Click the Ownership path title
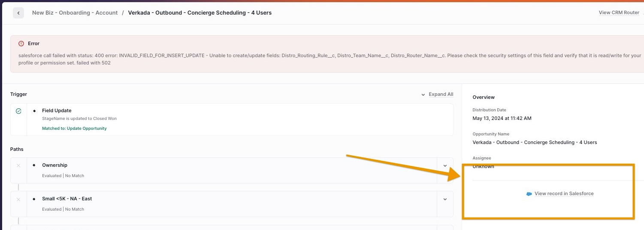The image size is (644, 230). 54,165
